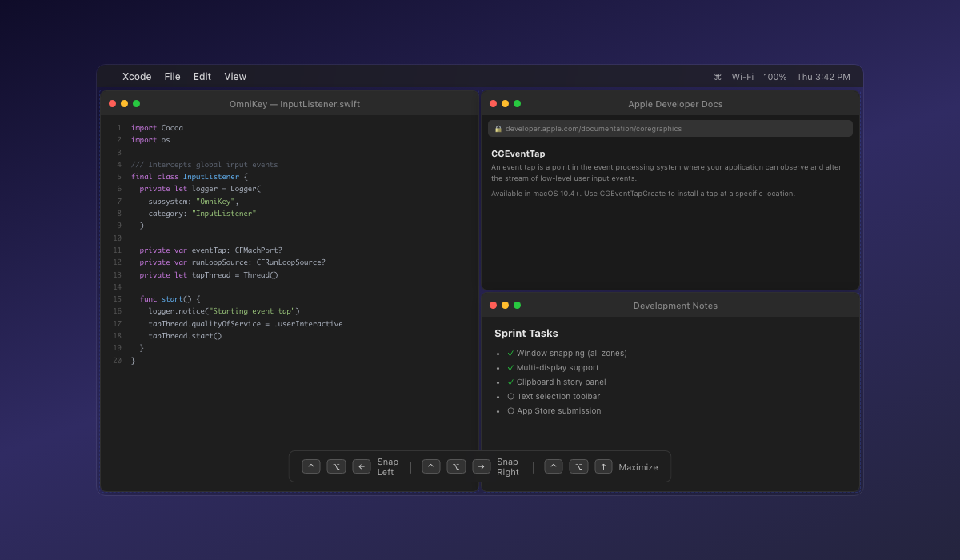
Task: Click the 100% battery indicator
Action: tap(774, 77)
